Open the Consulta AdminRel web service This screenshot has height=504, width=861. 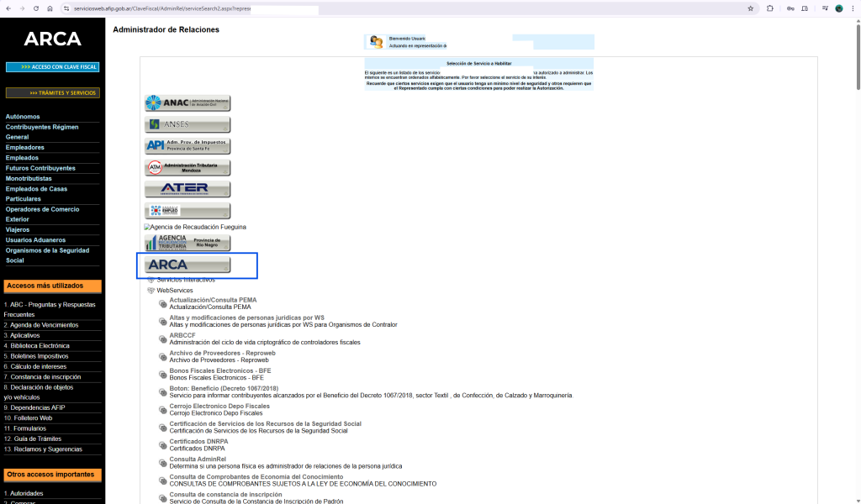click(198, 459)
